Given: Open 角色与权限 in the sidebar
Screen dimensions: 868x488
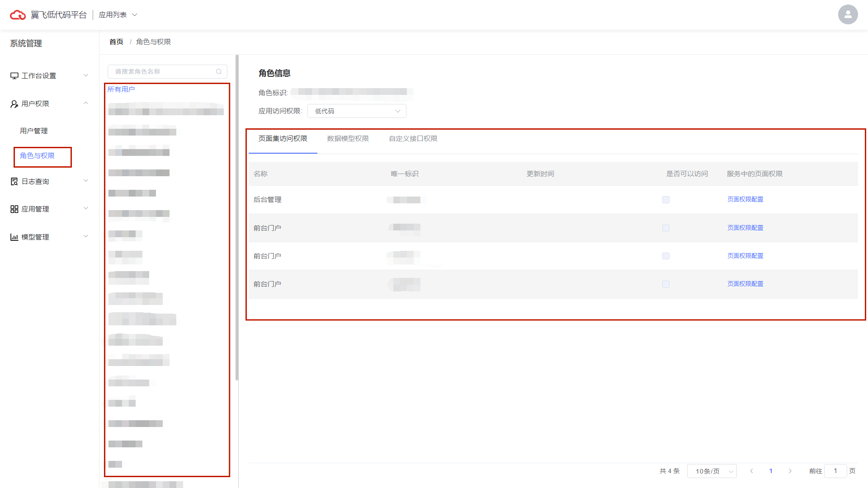Looking at the screenshot, I should click(37, 156).
